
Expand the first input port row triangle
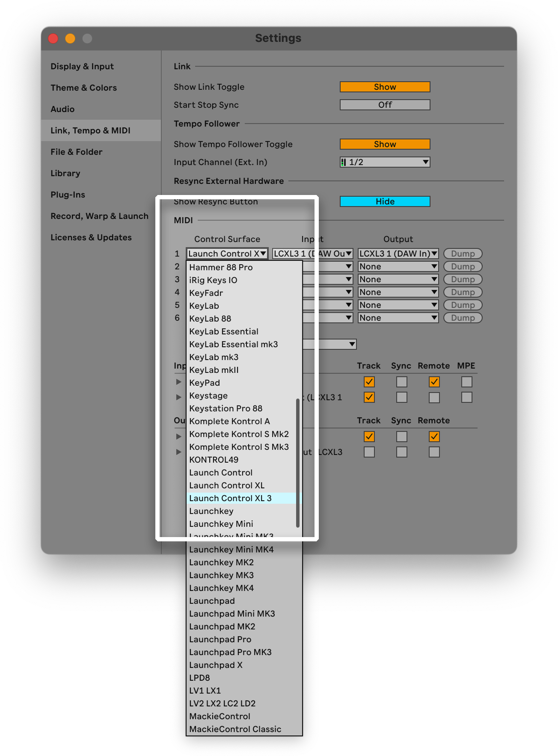pyautogui.click(x=179, y=382)
